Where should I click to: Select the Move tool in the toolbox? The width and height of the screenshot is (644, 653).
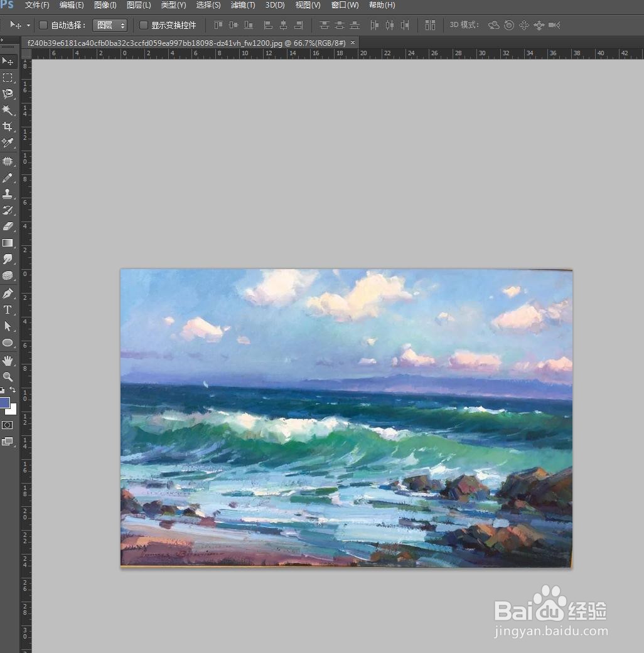pos(8,61)
